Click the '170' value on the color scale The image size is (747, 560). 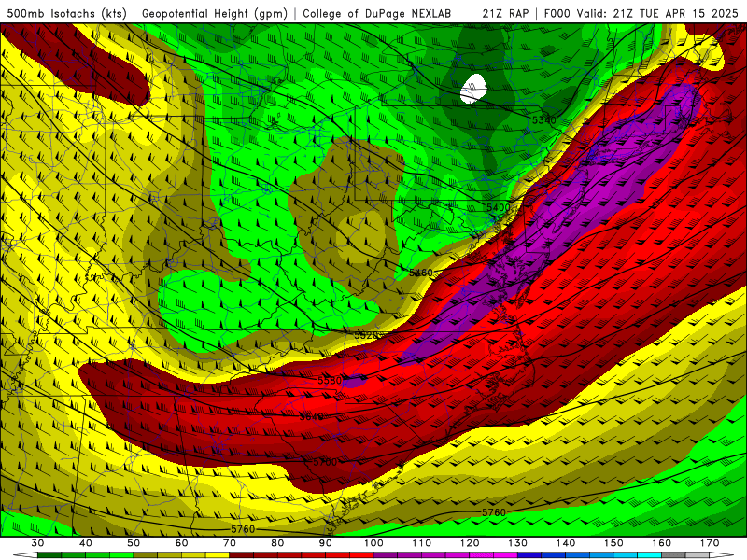(x=710, y=543)
